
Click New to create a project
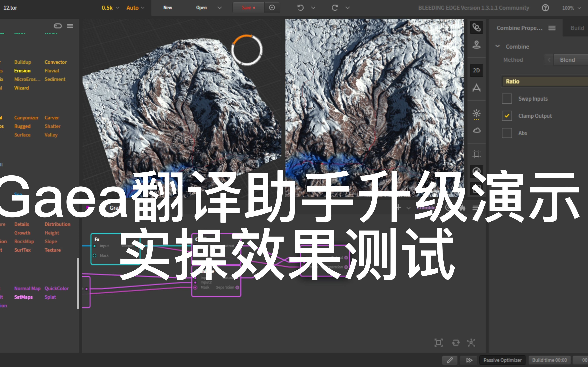pyautogui.click(x=167, y=7)
